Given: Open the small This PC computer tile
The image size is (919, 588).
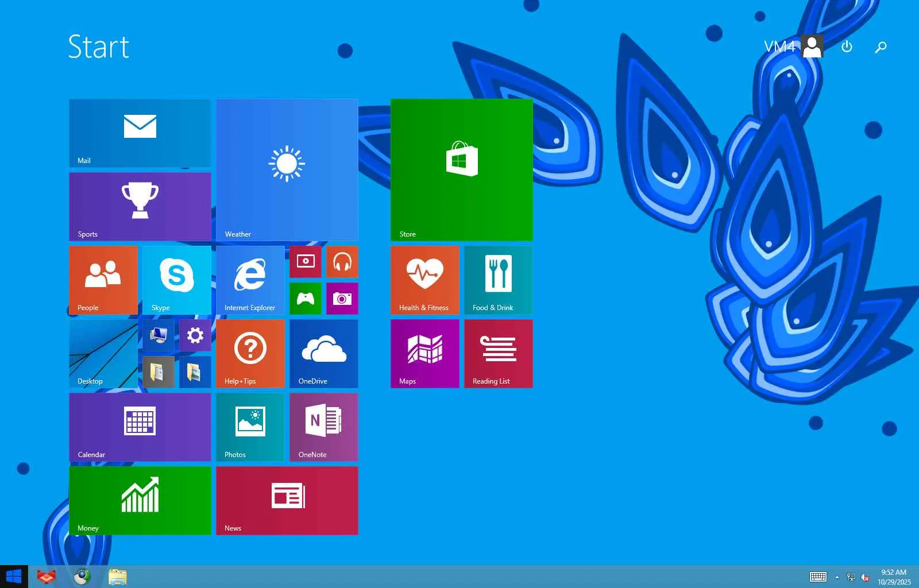Looking at the screenshot, I should [159, 335].
